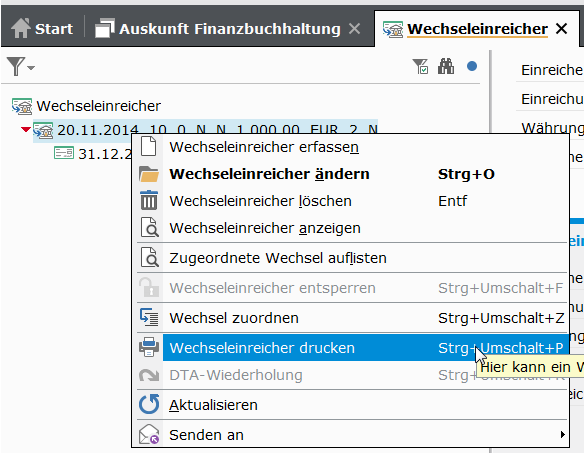The image size is (584, 453).
Task: Click magnifier icon for Zugeordnete Wechsel auflisten
Action: click(x=149, y=258)
